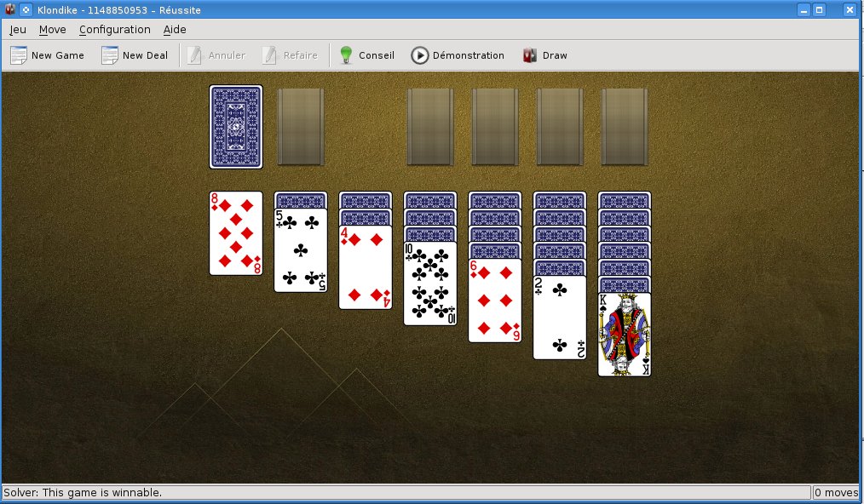Select the 8 of diamonds card
Screen dimensions: 864x504
pos(236,233)
